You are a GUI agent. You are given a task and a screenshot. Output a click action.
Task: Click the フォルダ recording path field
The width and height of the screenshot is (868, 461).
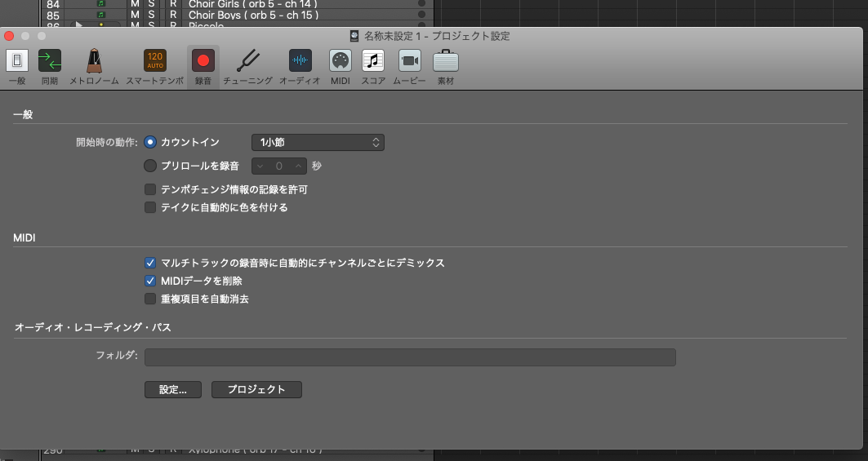[x=410, y=357]
